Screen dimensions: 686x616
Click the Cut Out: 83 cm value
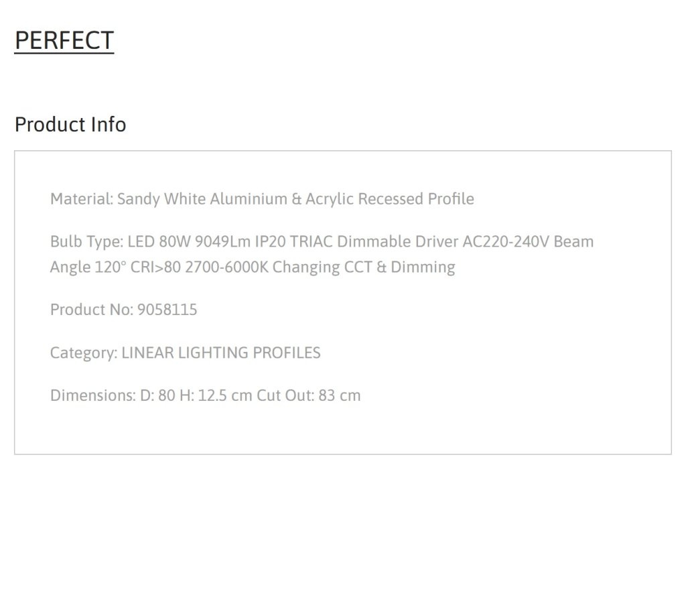click(308, 395)
